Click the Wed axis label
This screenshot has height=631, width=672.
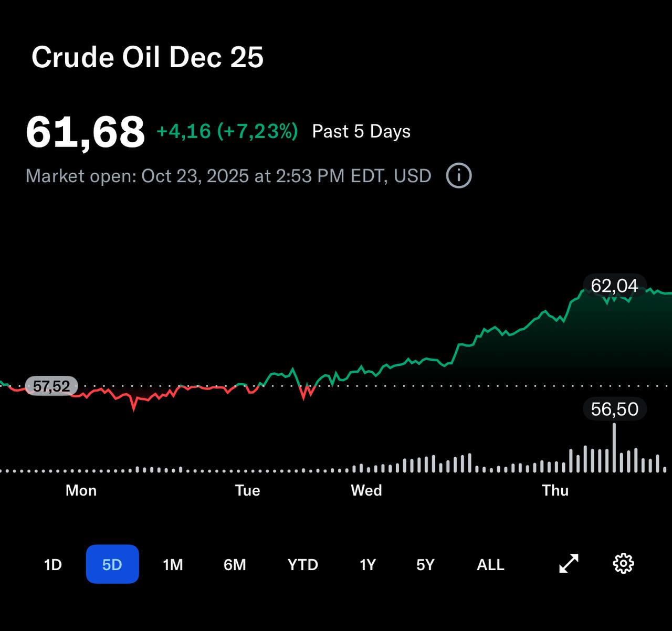point(366,490)
